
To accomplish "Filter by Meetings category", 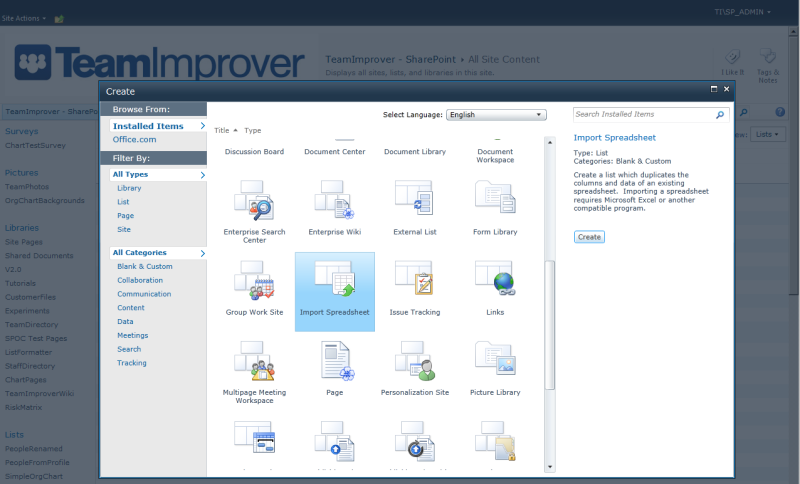I will (133, 335).
